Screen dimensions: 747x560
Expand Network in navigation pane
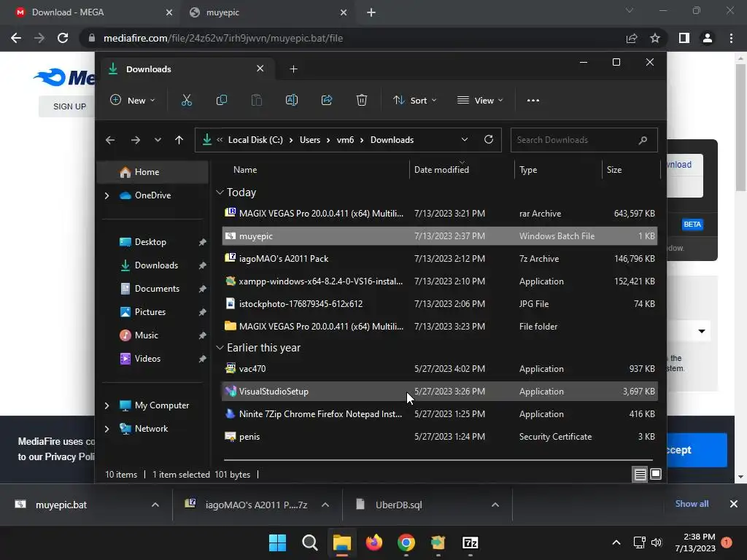(107, 429)
